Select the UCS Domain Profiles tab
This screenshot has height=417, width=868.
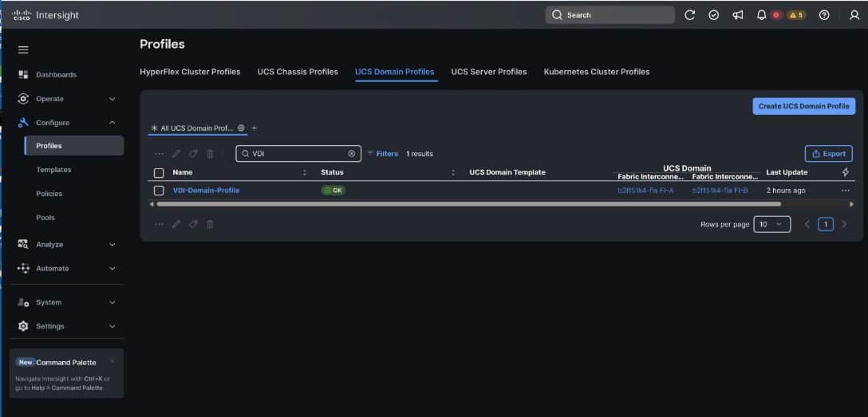point(395,72)
